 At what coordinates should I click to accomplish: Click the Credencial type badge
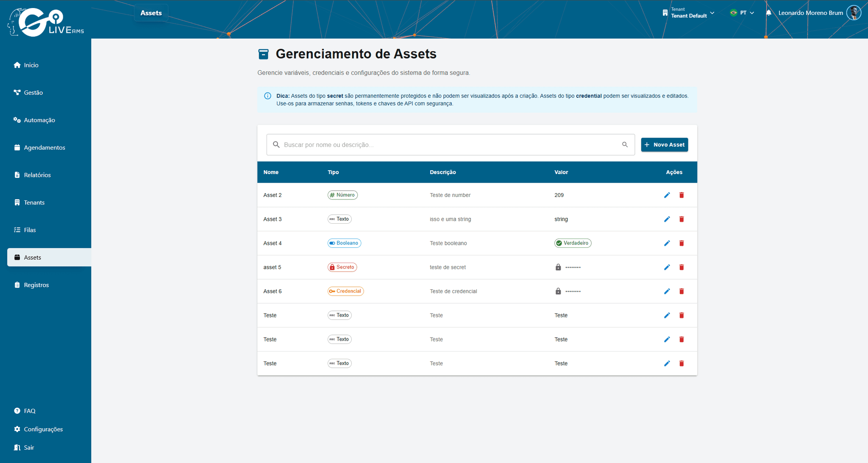pyautogui.click(x=345, y=291)
